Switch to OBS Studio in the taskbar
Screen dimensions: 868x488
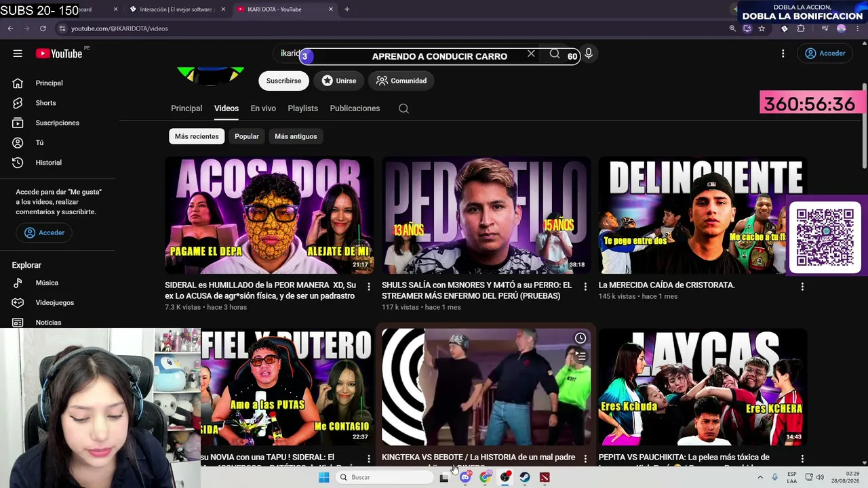pyautogui.click(x=505, y=477)
